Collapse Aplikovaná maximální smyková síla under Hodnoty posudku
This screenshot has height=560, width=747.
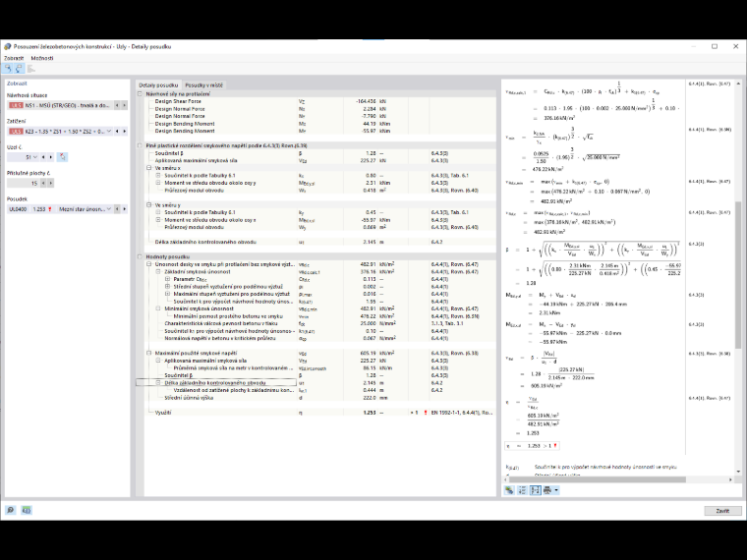click(x=158, y=361)
